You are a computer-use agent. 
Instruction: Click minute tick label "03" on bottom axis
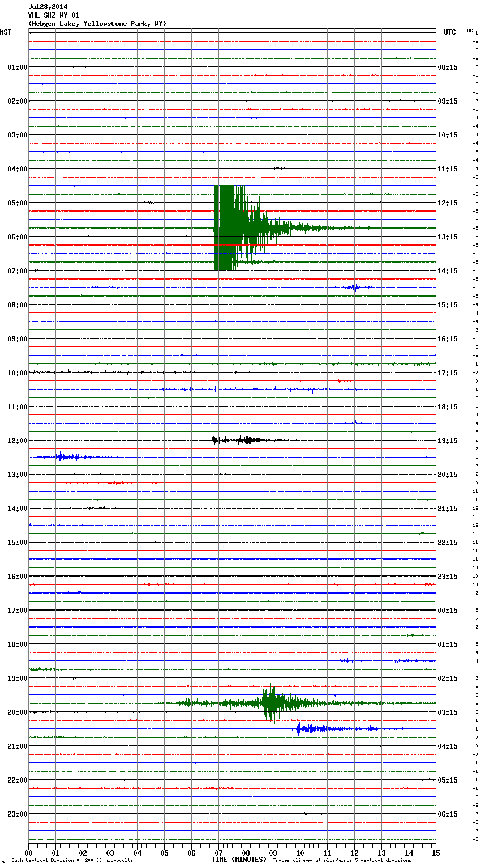click(x=110, y=853)
